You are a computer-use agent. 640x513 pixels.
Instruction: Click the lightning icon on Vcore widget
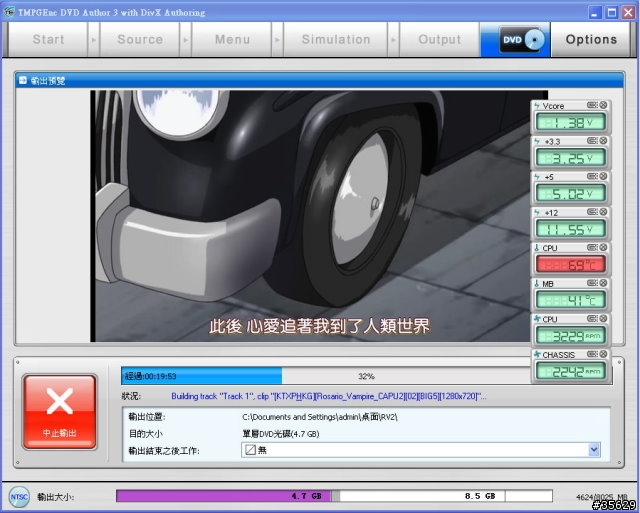[537, 105]
